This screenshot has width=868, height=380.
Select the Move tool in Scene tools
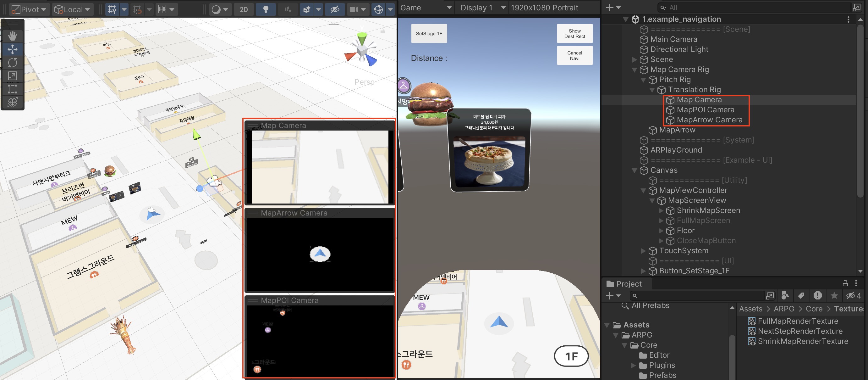(13, 49)
